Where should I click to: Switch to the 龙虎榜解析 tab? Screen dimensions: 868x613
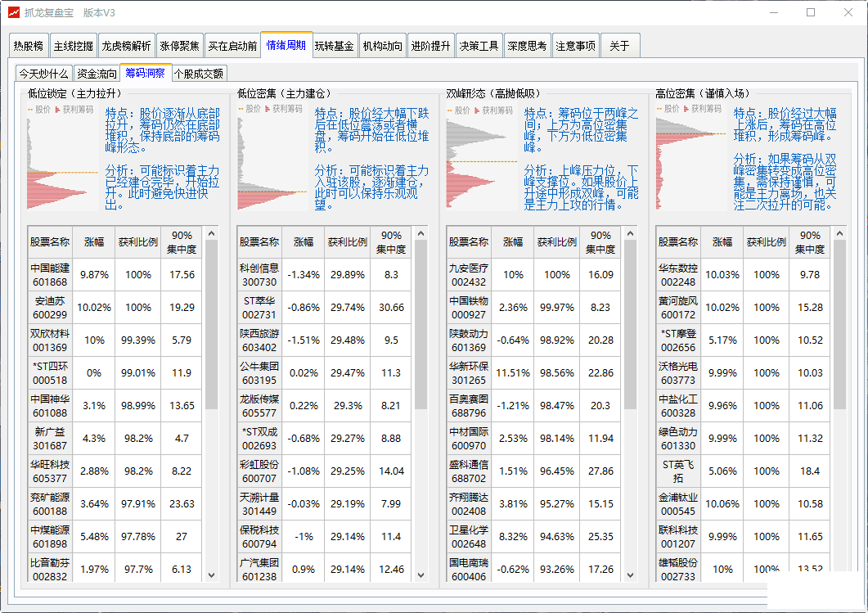(x=126, y=46)
